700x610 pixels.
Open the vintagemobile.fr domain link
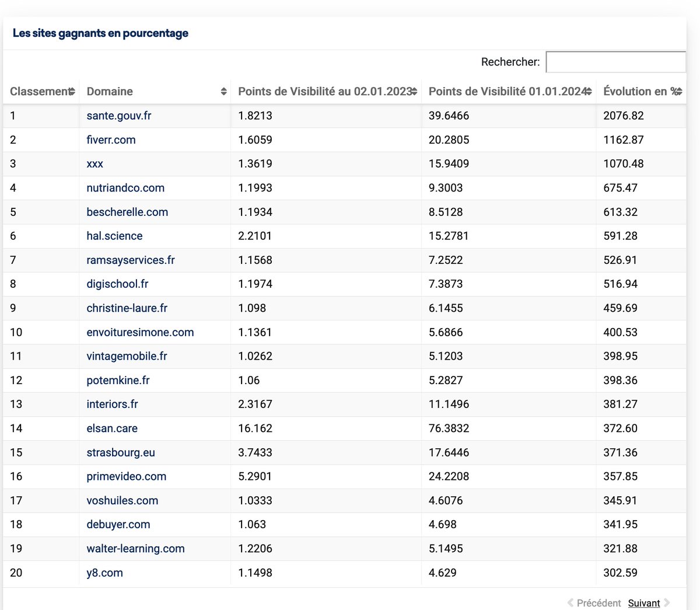tap(127, 356)
